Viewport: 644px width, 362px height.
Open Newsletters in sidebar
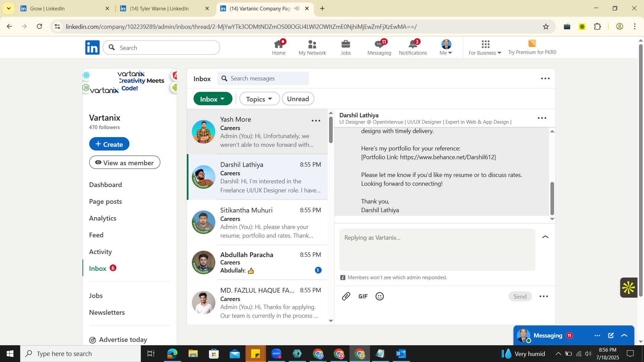[x=107, y=312]
